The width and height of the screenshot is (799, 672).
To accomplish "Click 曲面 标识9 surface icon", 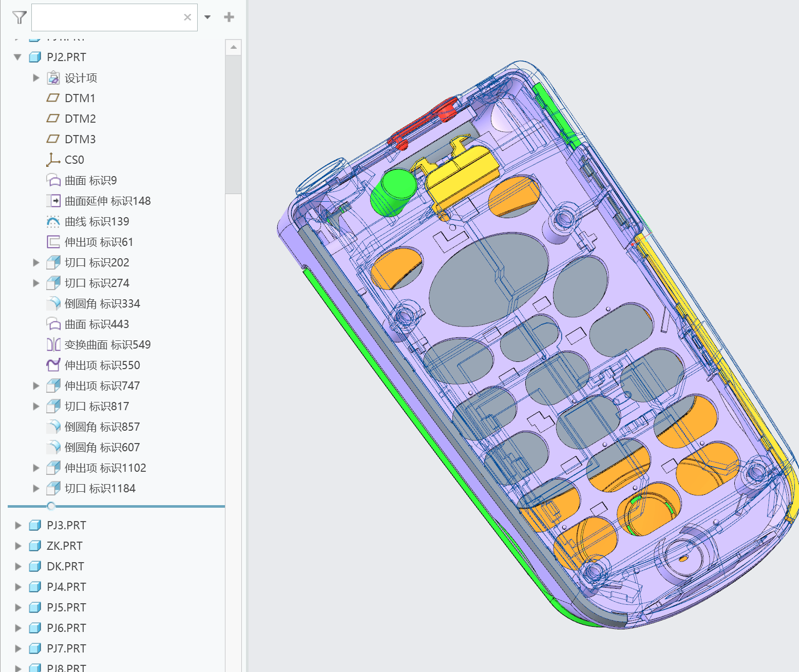I will pos(53,180).
